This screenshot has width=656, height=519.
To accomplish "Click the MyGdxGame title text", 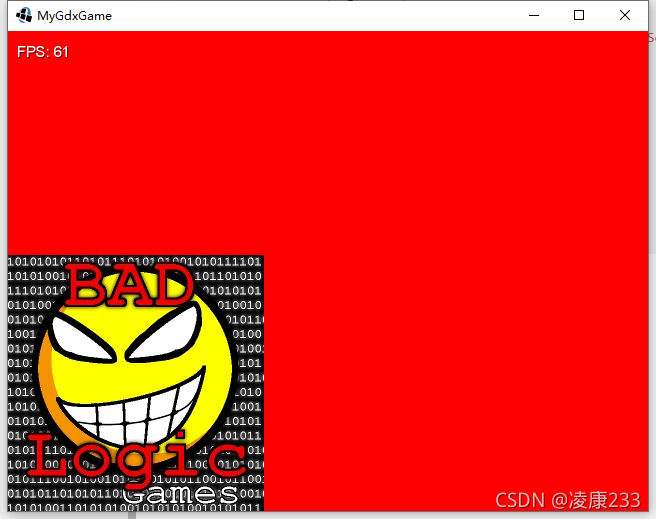I will click(74, 16).
